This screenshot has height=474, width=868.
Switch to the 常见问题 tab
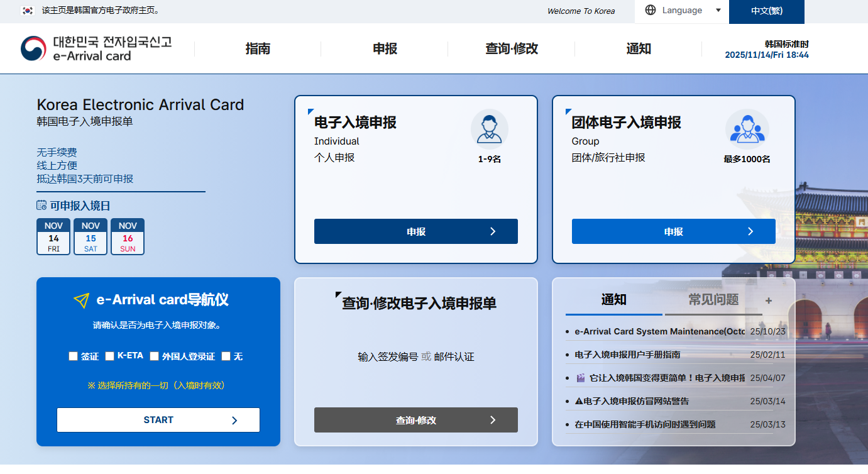713,300
